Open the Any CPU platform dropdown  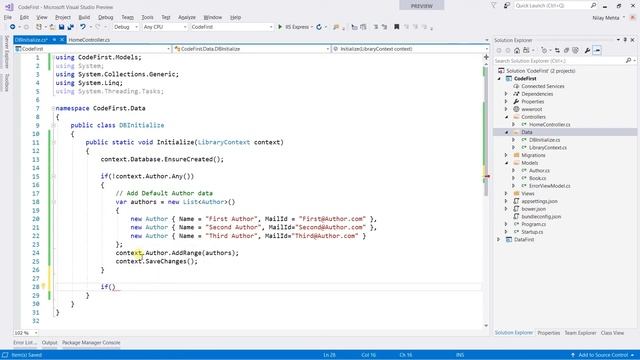tap(164, 27)
